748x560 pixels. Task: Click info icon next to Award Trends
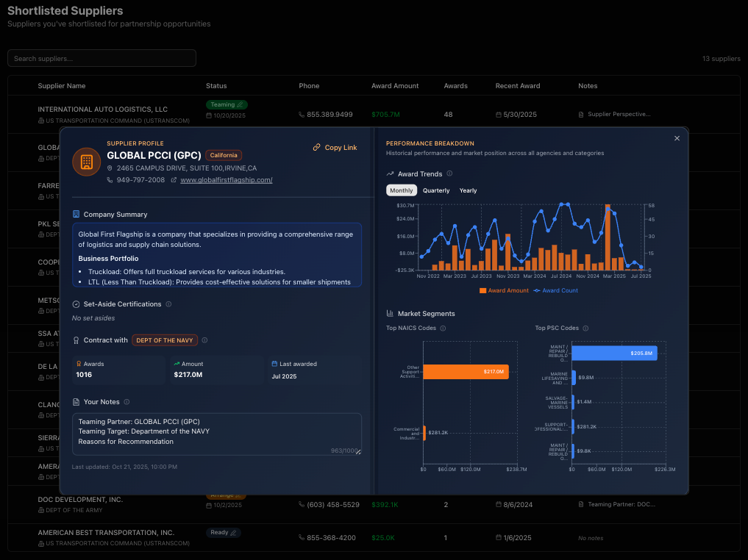point(450,174)
